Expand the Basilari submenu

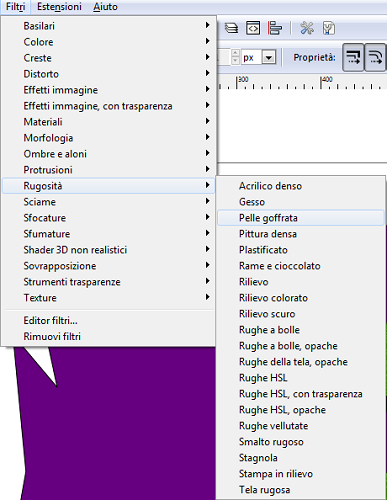click(x=109, y=26)
